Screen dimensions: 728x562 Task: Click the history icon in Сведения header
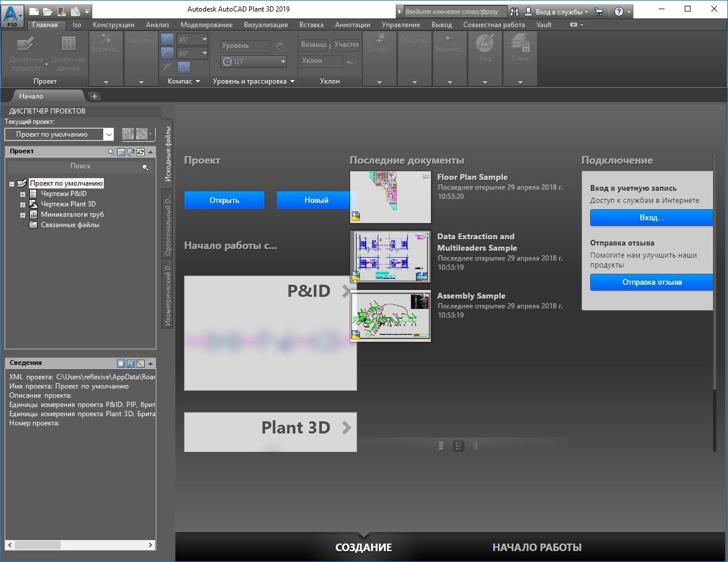(x=141, y=364)
